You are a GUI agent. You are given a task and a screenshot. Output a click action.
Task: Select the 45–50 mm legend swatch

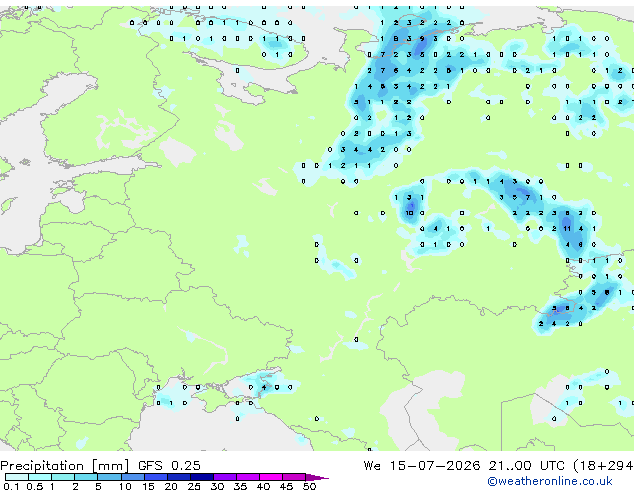294,477
